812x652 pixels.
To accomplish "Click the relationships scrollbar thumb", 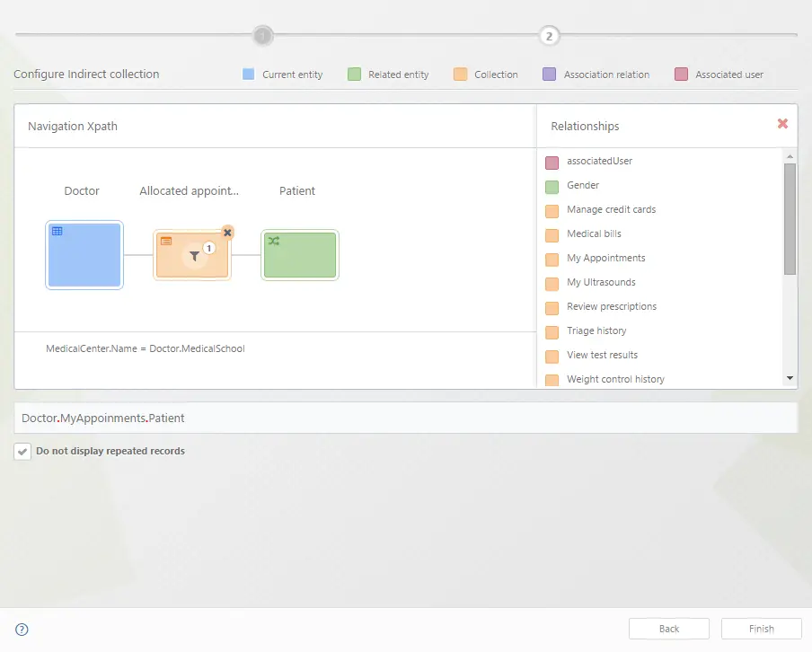I will pos(790,219).
